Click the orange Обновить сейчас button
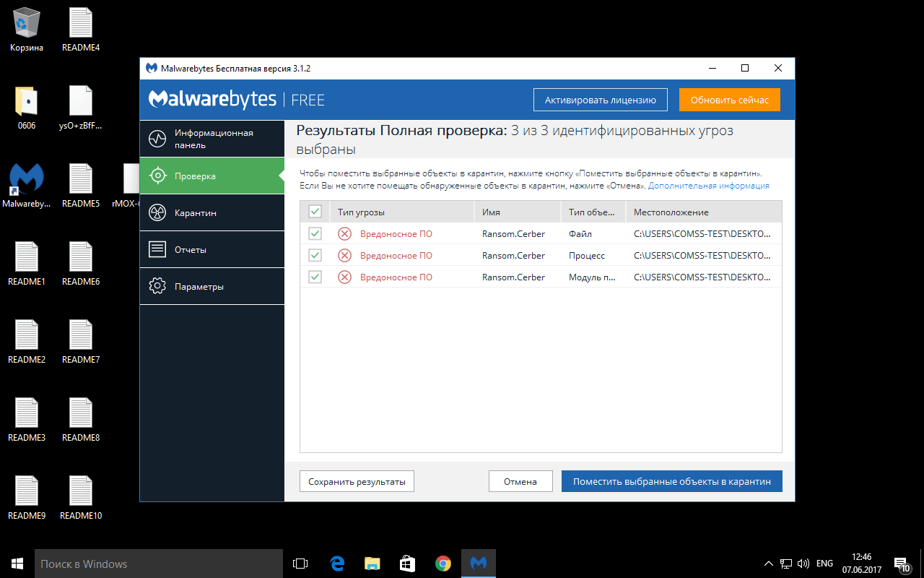 click(x=730, y=100)
